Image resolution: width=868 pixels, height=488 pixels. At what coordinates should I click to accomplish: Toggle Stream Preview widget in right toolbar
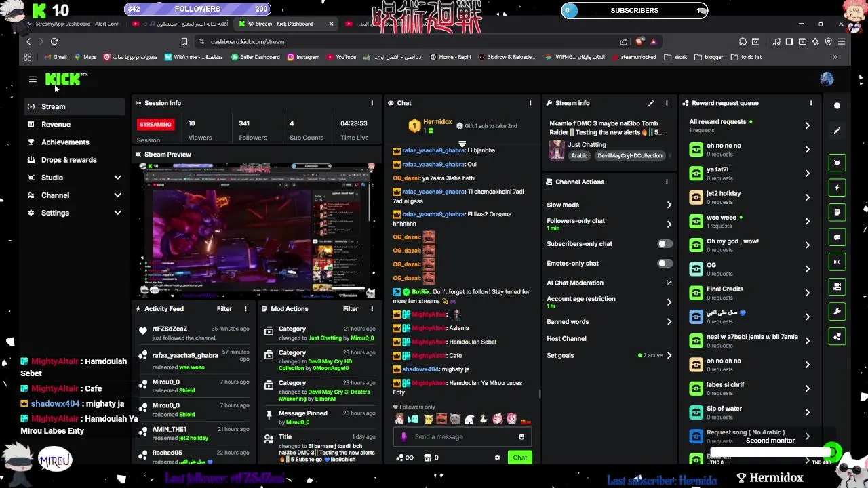837,163
